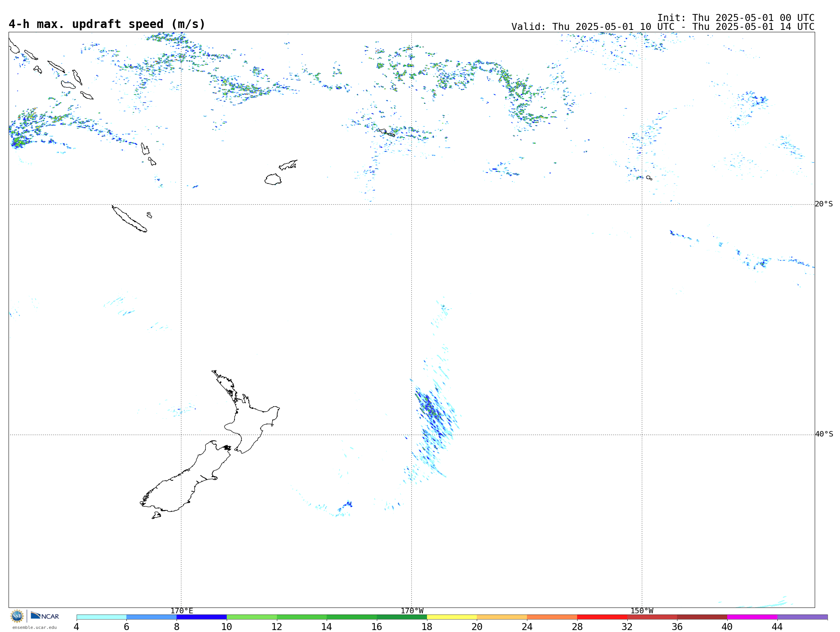Click the NSF logo icon

pyautogui.click(x=17, y=616)
